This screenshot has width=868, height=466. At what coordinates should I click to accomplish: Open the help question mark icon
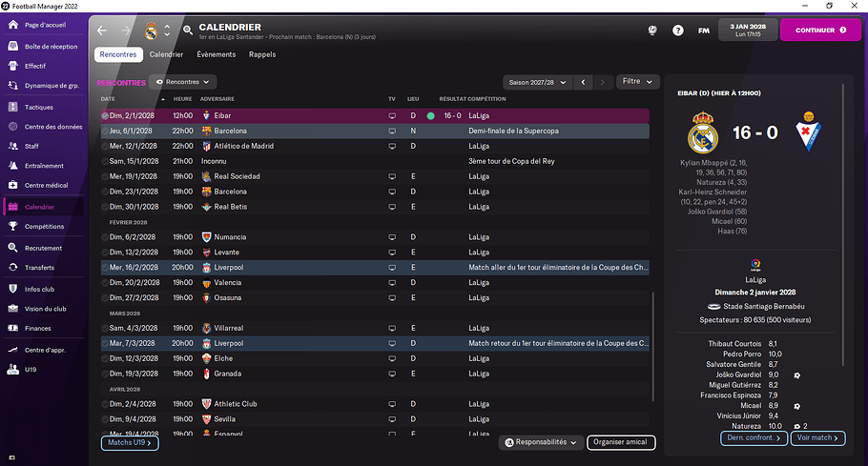678,30
